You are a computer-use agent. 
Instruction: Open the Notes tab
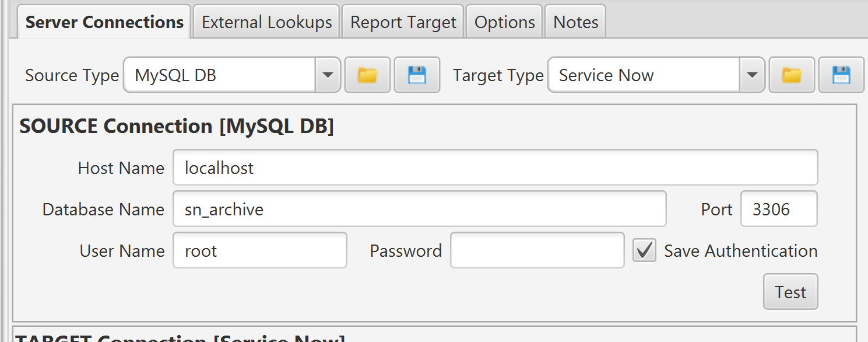[x=576, y=22]
